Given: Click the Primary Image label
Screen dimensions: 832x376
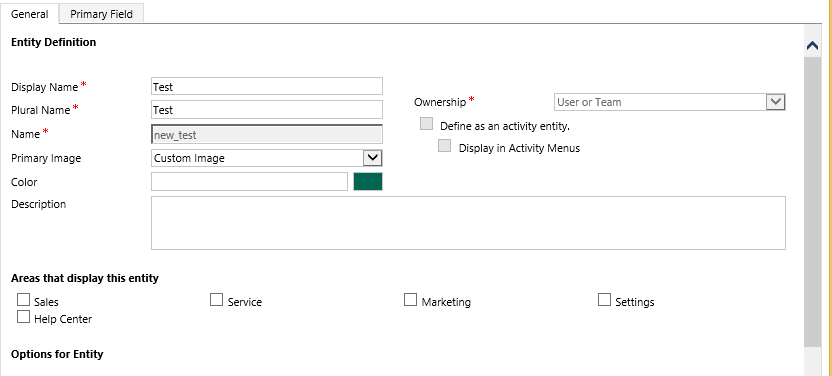Looking at the screenshot, I should [x=46, y=158].
